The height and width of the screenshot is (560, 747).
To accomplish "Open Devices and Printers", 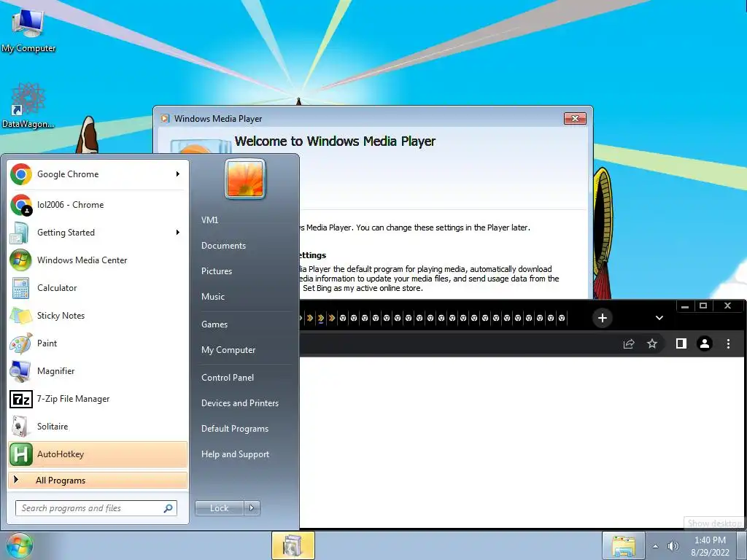I will click(239, 403).
